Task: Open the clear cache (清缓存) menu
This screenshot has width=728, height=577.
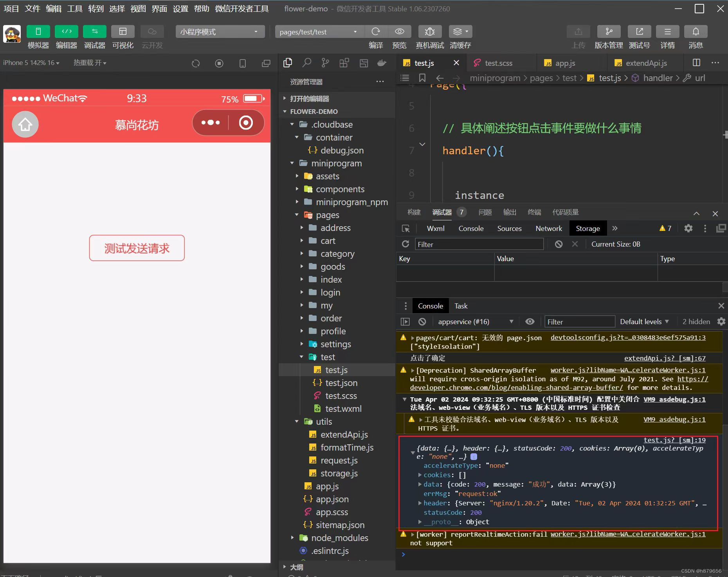Action: (x=461, y=32)
